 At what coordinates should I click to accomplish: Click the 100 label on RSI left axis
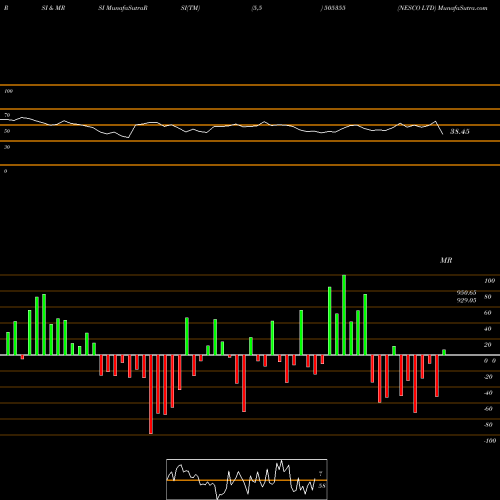coord(8,91)
